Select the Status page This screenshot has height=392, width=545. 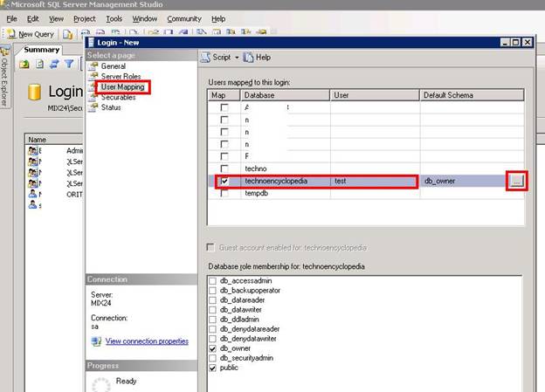point(111,107)
